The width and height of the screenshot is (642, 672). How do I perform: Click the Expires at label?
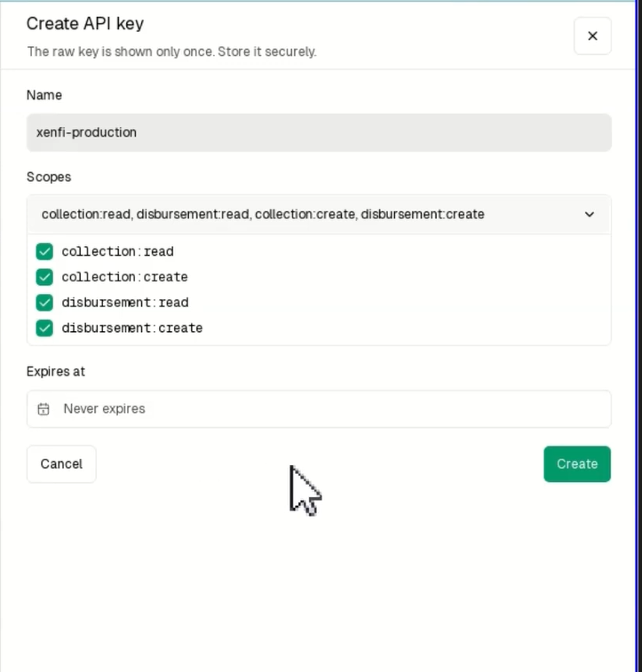pos(56,371)
